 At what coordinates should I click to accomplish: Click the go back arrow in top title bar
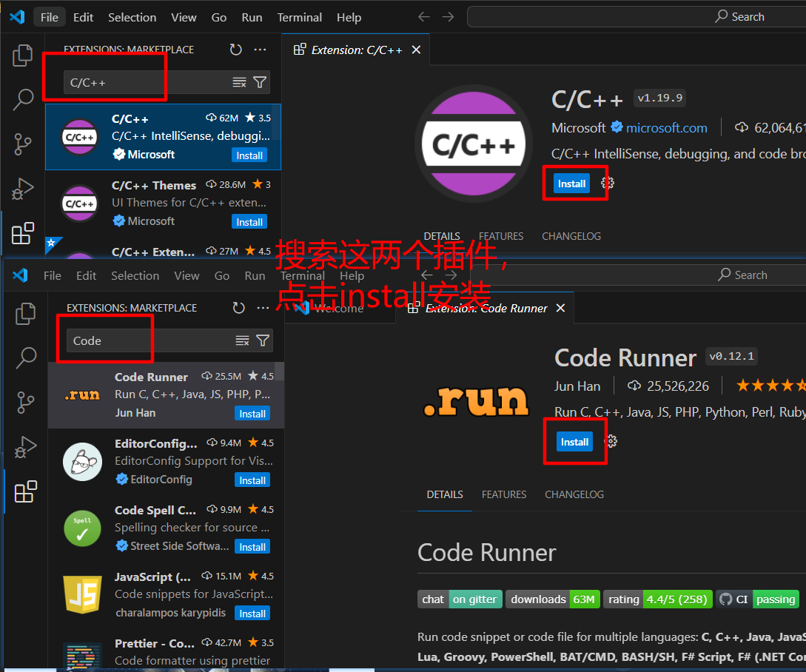pos(423,17)
